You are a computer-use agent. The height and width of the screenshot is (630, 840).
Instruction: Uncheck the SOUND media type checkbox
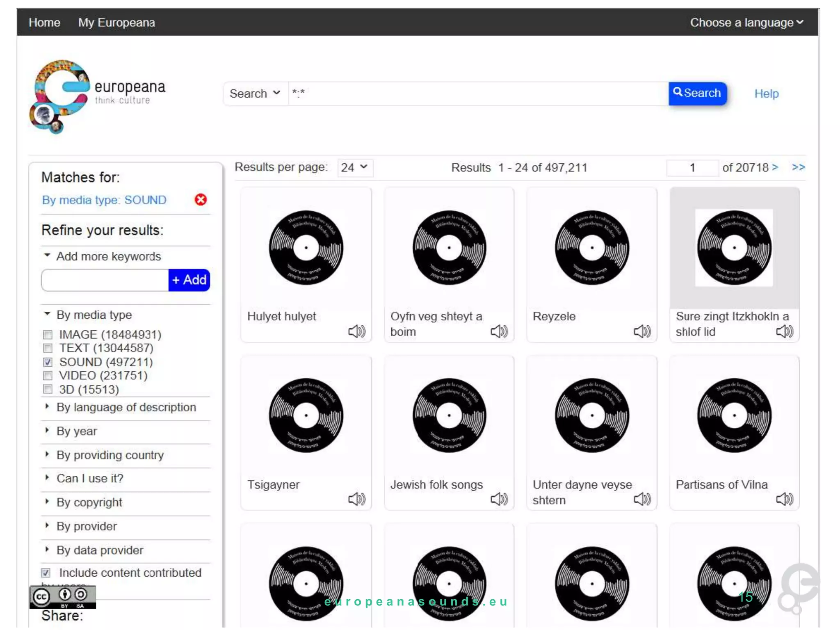(48, 362)
